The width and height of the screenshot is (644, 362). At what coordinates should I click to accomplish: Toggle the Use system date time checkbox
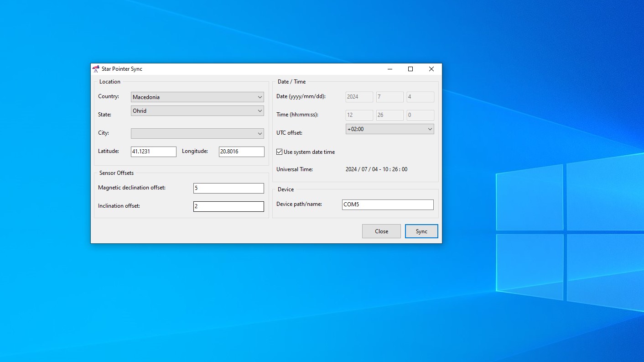pos(280,152)
